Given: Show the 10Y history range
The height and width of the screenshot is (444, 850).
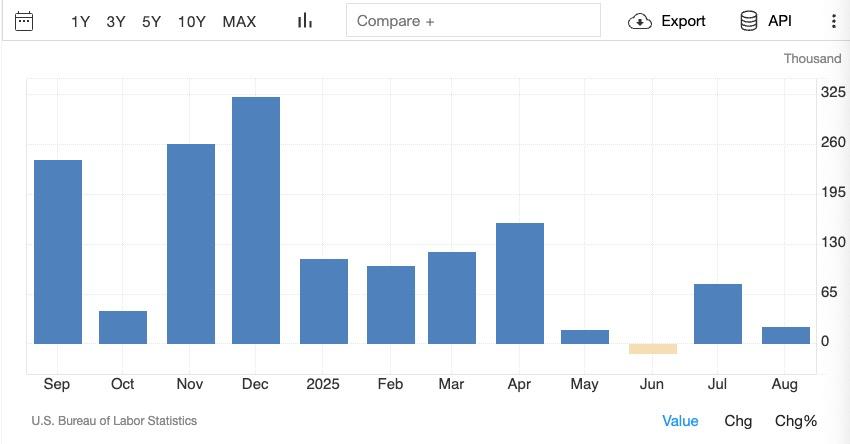Looking at the screenshot, I should (x=192, y=21).
